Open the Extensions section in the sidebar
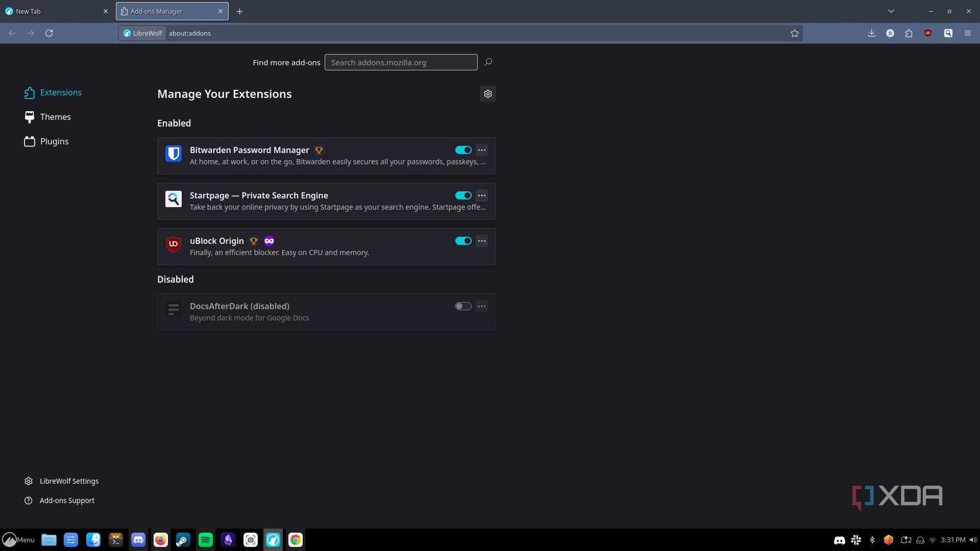Viewport: 980px width, 551px height. coord(53,93)
